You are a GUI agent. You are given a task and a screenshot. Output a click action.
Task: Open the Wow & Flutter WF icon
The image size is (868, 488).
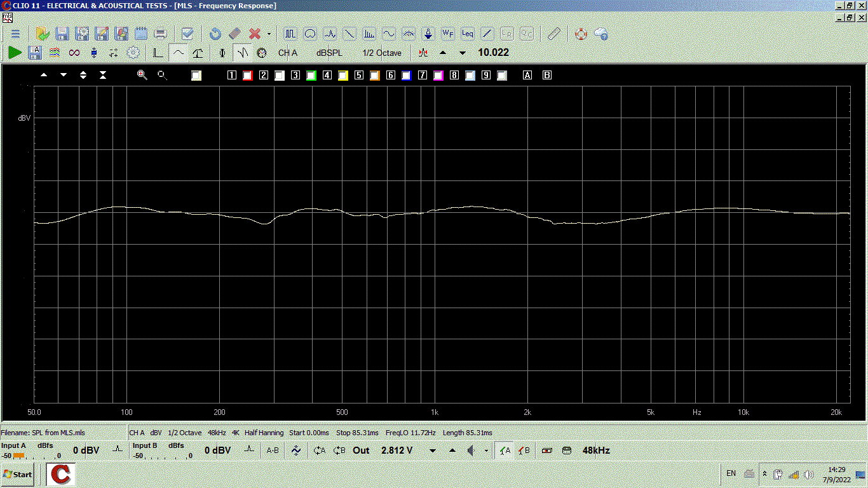448,34
